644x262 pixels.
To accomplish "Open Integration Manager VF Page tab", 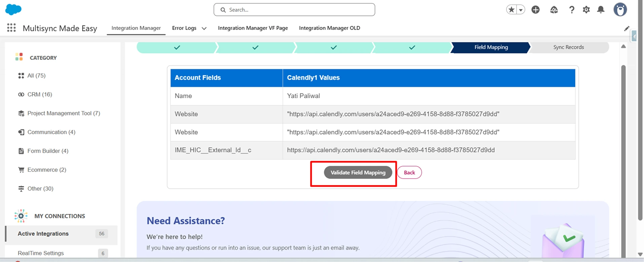I will [x=253, y=28].
